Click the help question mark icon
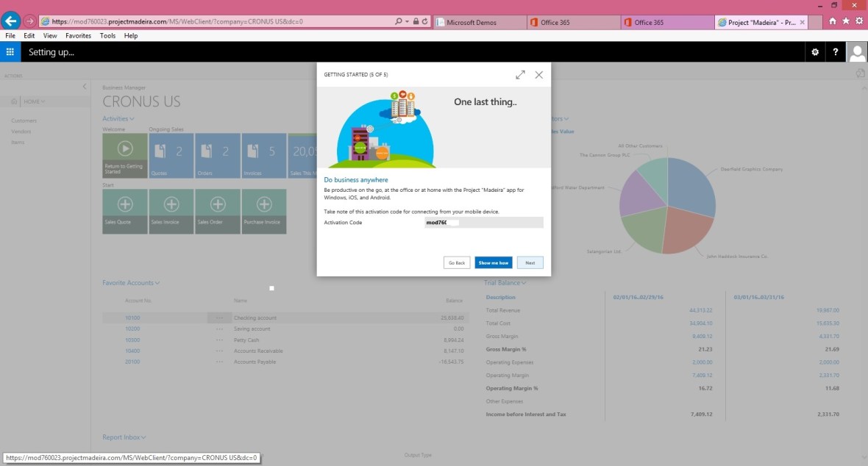The height and width of the screenshot is (466, 868). coord(836,52)
